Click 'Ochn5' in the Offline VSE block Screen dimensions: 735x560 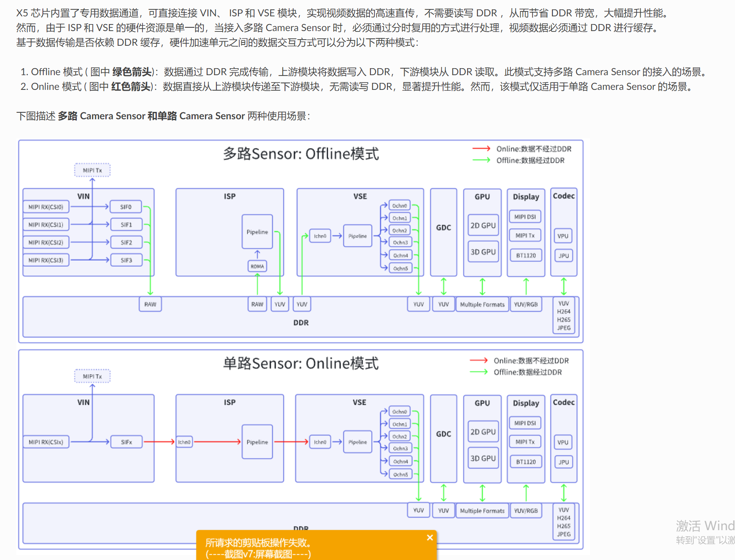(x=401, y=268)
